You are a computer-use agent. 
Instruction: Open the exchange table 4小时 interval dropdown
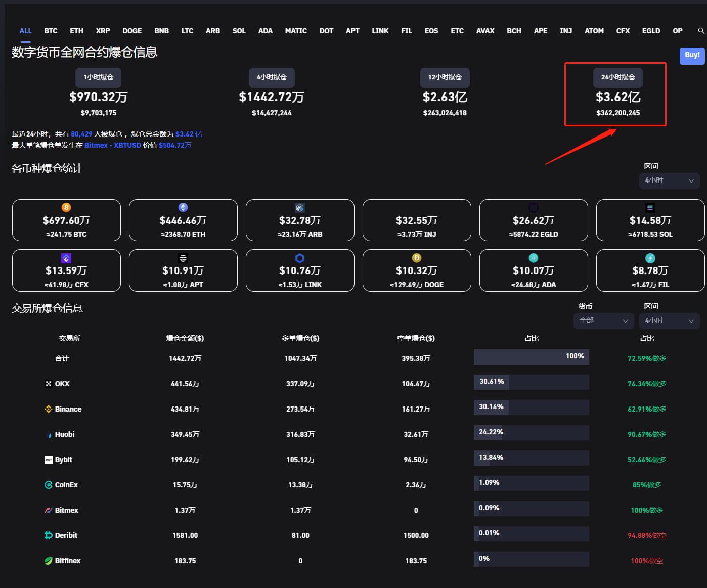coord(670,321)
